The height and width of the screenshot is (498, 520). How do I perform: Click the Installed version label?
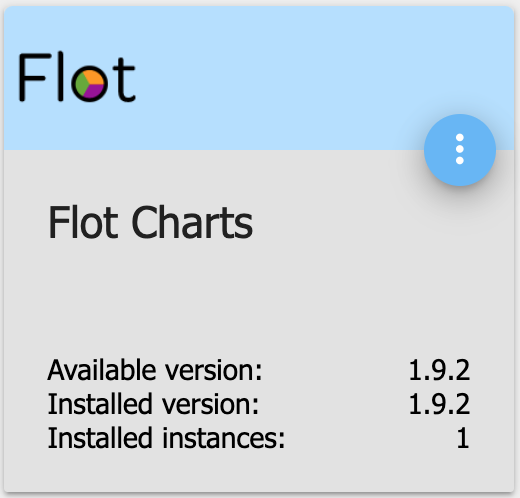(x=153, y=404)
